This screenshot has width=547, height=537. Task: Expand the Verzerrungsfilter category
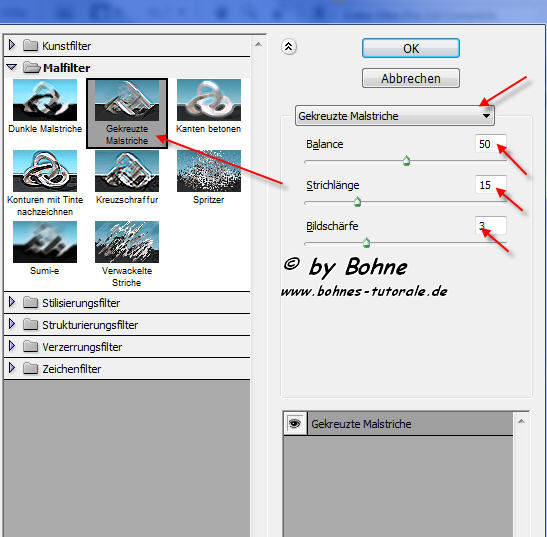coord(12,346)
